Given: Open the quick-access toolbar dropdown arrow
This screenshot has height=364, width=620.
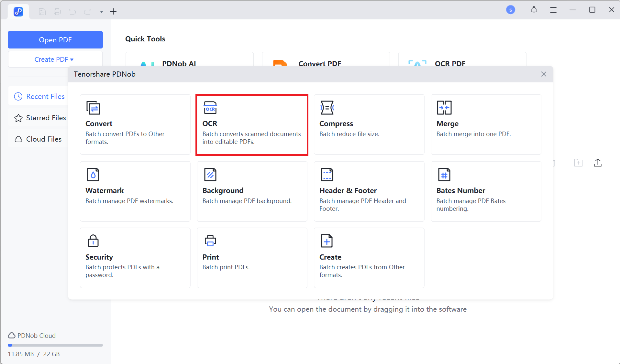Looking at the screenshot, I should point(101,12).
